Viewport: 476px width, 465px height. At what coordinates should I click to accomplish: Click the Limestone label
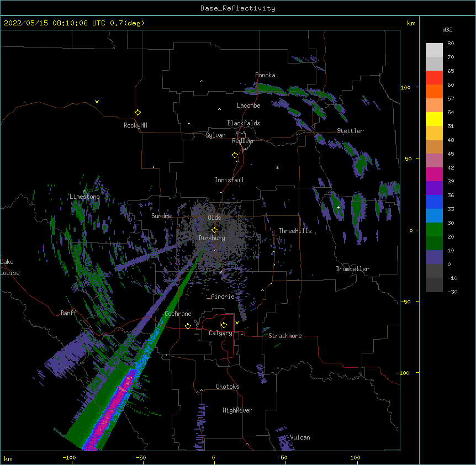click(84, 197)
